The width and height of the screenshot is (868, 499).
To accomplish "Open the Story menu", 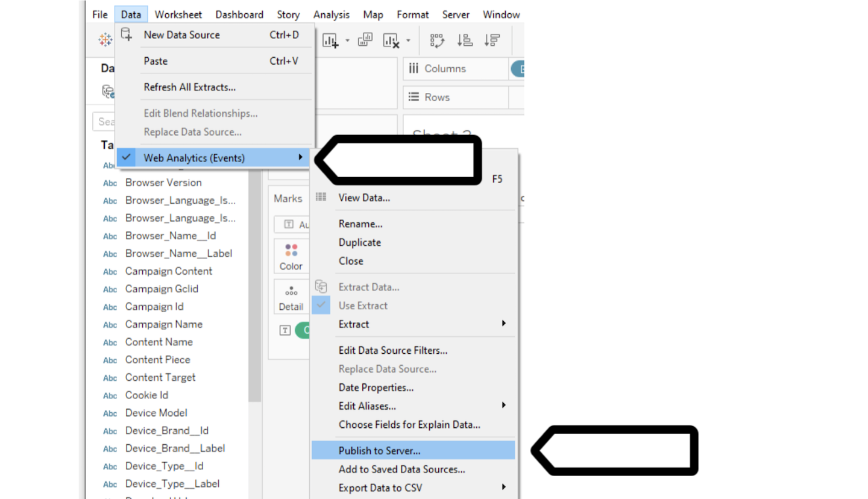I will click(288, 14).
